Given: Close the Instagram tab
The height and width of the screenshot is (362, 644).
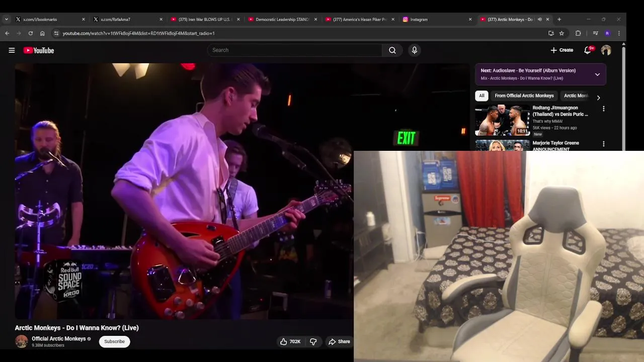Looking at the screenshot, I should point(470,19).
